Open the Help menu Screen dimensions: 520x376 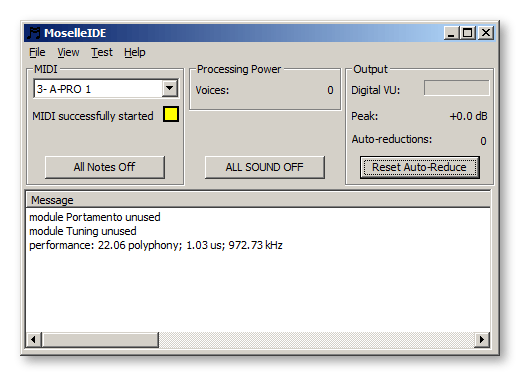coord(135,52)
